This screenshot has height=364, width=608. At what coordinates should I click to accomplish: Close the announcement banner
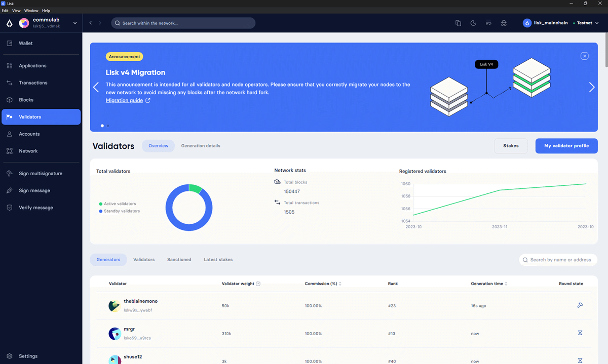point(584,56)
